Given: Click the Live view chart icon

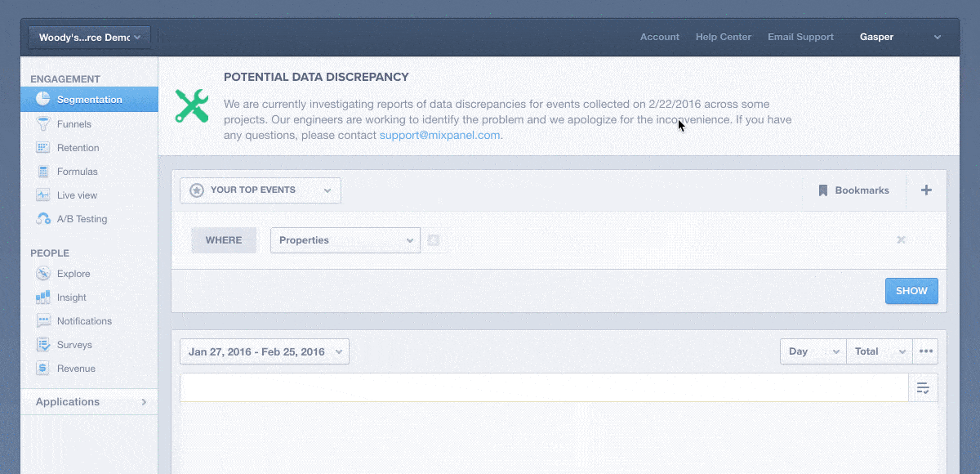Looking at the screenshot, I should pos(43,195).
